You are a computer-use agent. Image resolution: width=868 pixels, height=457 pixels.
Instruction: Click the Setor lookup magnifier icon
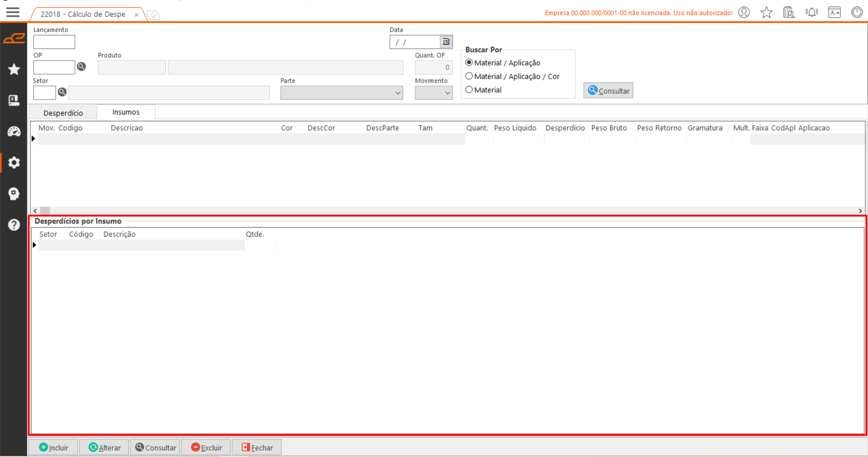pos(62,92)
